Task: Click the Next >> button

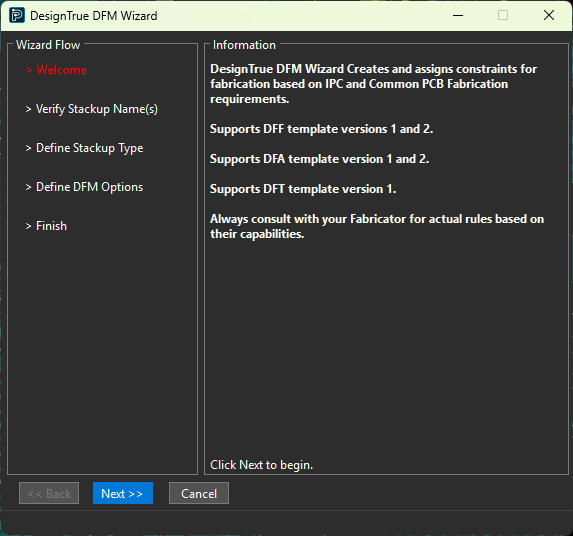Action: pyautogui.click(x=123, y=493)
